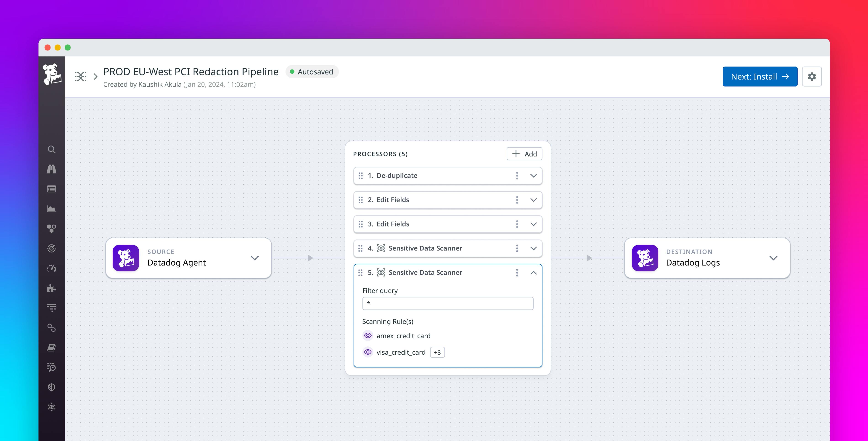Select the Watchdog binoculars icon
The width and height of the screenshot is (868, 441).
(52, 169)
